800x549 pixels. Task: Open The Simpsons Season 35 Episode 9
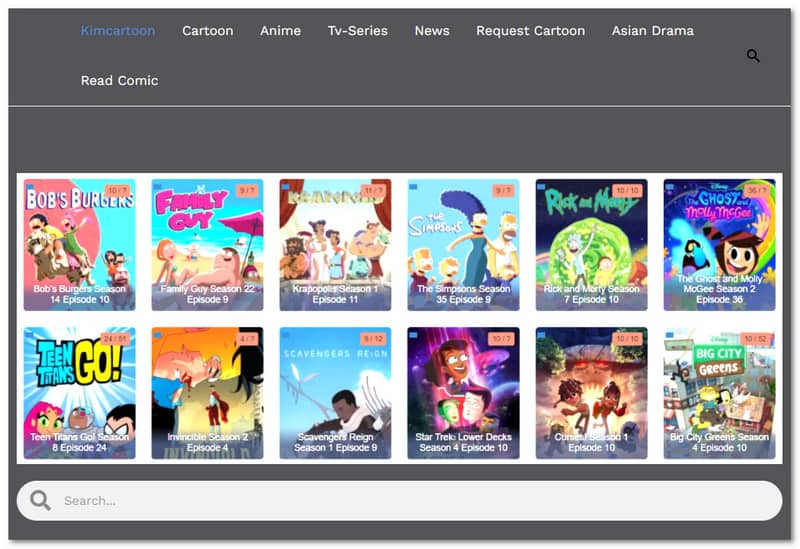coord(463,244)
